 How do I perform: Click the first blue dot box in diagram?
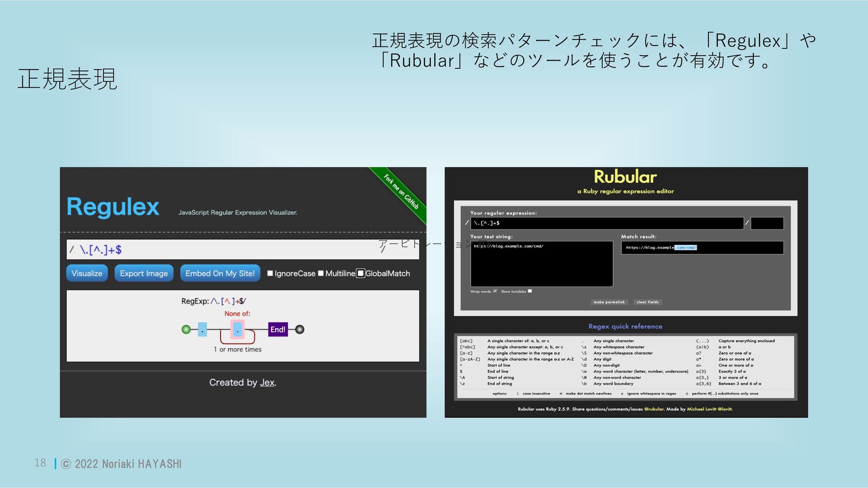(x=203, y=330)
